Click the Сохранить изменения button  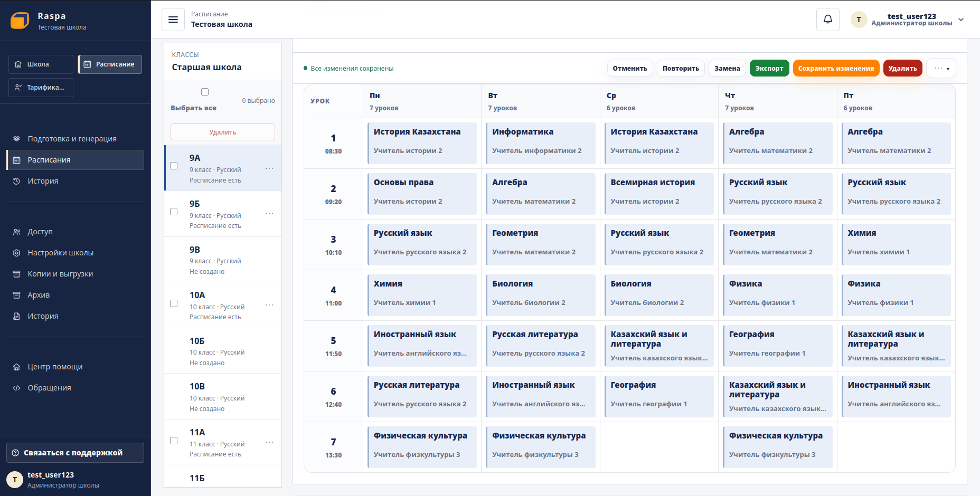[836, 68]
